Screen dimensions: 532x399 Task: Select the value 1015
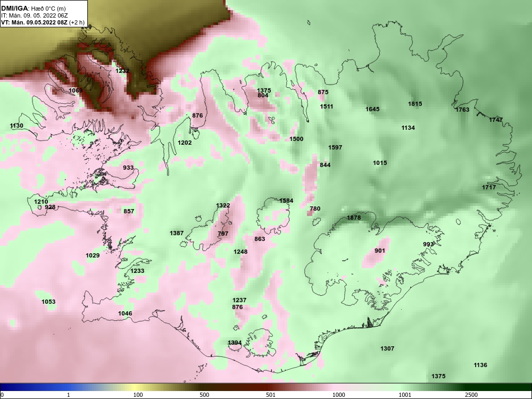pos(380,163)
